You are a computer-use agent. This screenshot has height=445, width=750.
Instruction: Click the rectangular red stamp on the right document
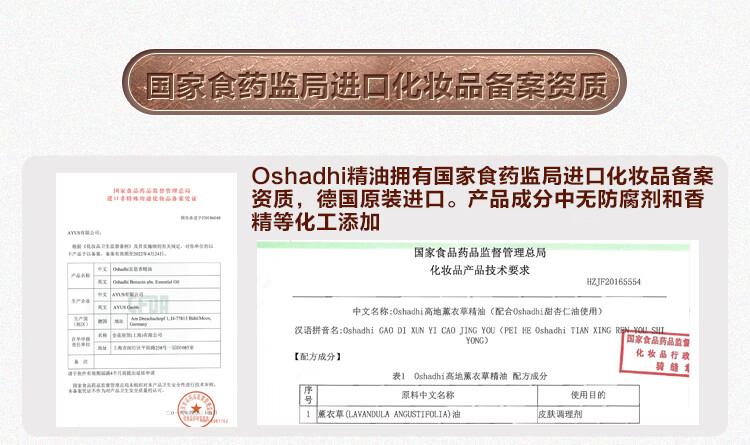[655, 355]
